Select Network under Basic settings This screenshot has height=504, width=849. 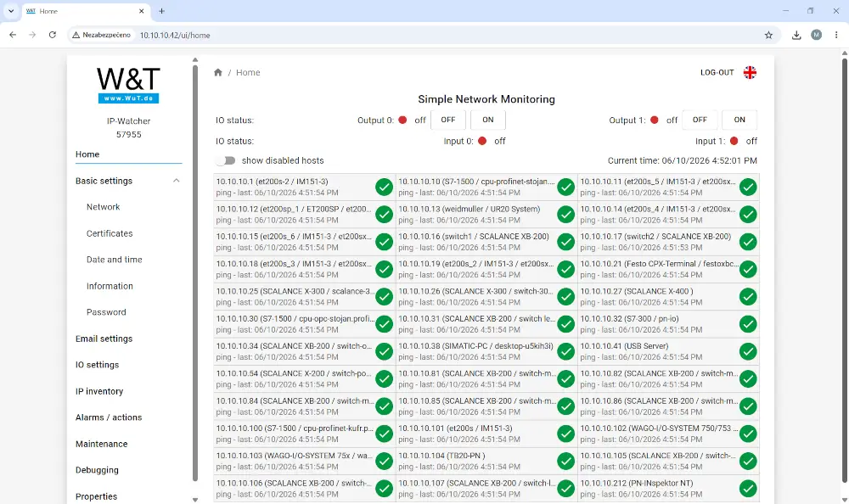tap(103, 207)
